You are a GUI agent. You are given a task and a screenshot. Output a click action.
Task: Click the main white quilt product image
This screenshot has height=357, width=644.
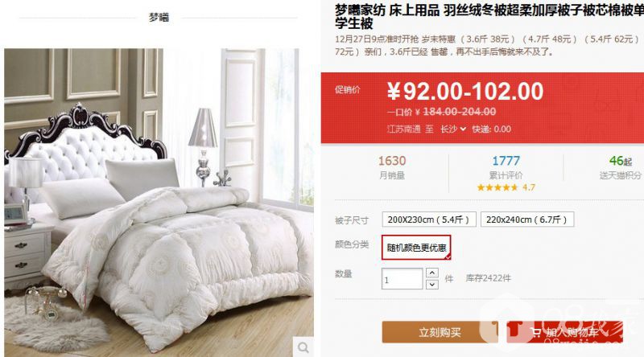(159, 202)
